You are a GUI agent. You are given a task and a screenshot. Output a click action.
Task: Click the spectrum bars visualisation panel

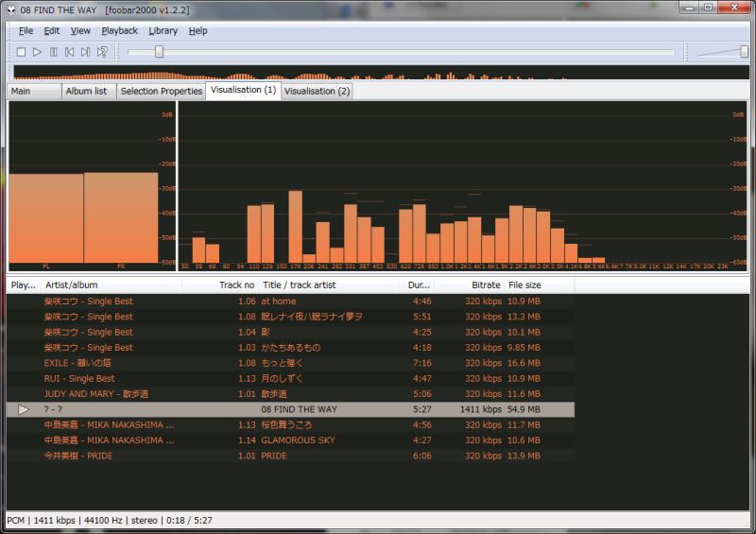[x=463, y=186]
